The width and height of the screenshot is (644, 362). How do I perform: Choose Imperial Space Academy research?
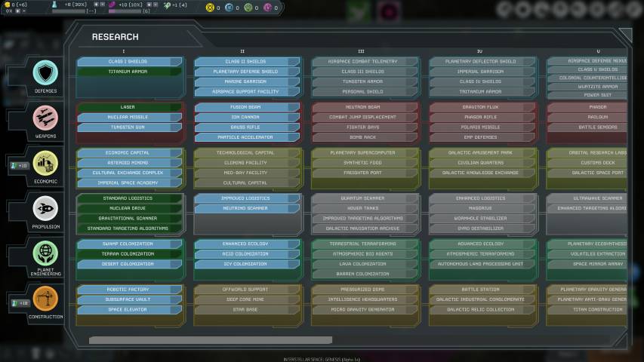tap(128, 183)
